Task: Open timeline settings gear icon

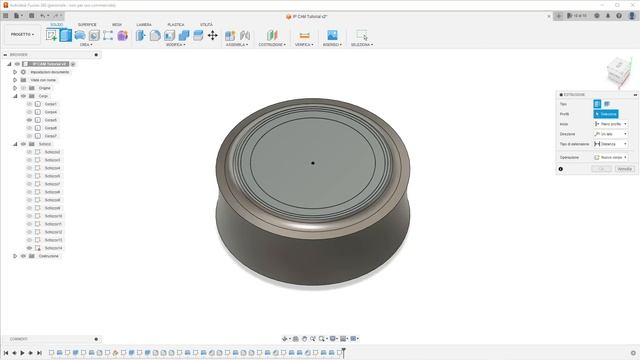Action: (633, 353)
